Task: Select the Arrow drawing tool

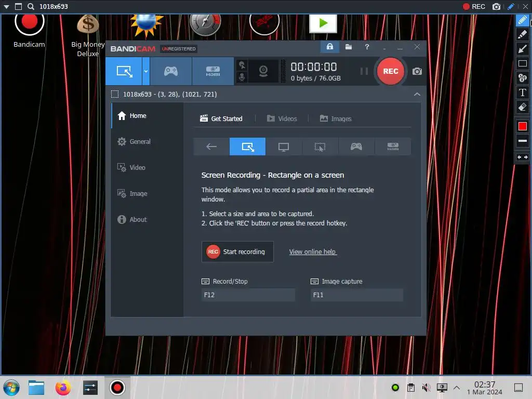Action: click(x=523, y=49)
